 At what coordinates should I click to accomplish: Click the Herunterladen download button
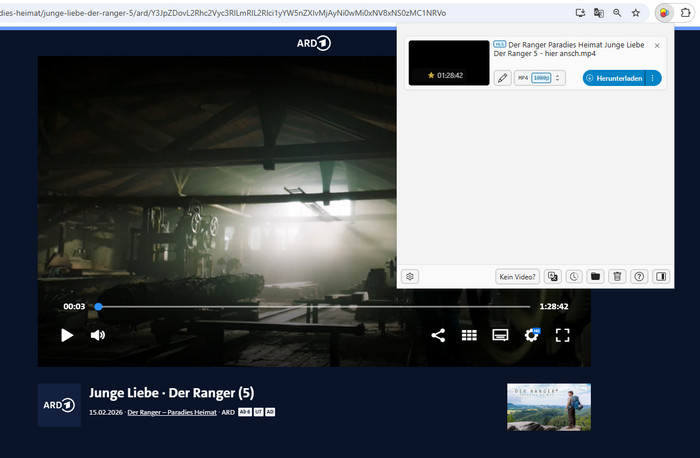point(614,78)
